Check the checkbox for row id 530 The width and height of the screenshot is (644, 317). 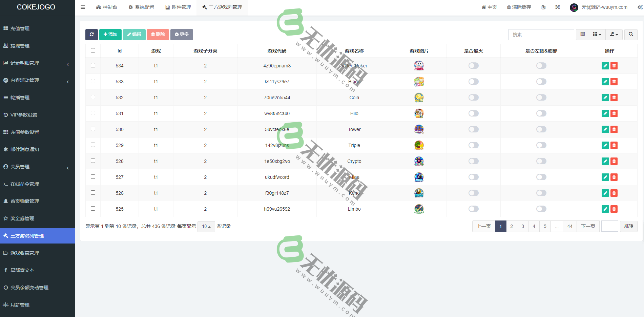point(93,129)
